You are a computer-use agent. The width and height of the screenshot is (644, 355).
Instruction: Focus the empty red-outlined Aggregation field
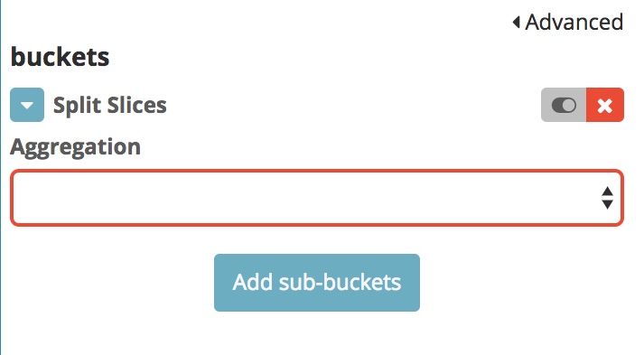pos(317,198)
